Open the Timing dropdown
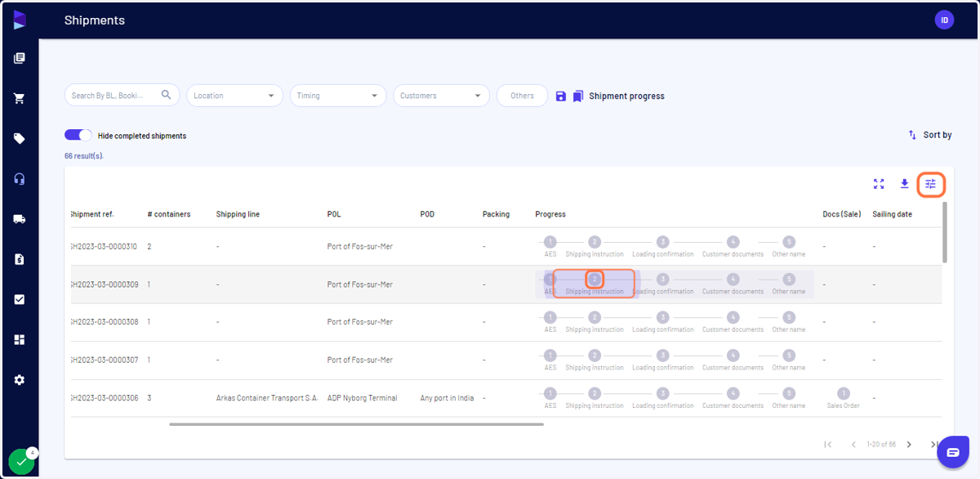 pyautogui.click(x=338, y=96)
